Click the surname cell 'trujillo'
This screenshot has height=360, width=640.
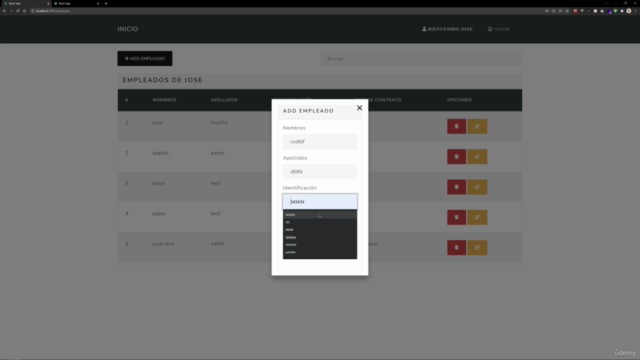[219, 122]
